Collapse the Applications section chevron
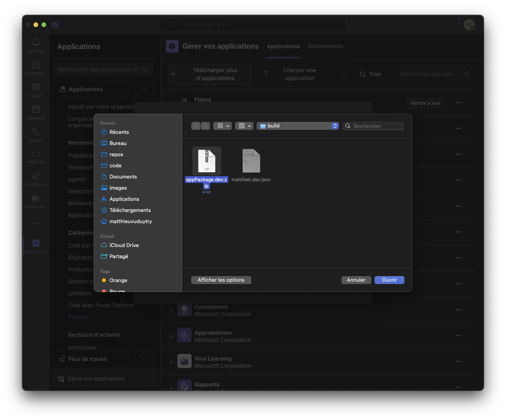This screenshot has width=506, height=420. 144,89
